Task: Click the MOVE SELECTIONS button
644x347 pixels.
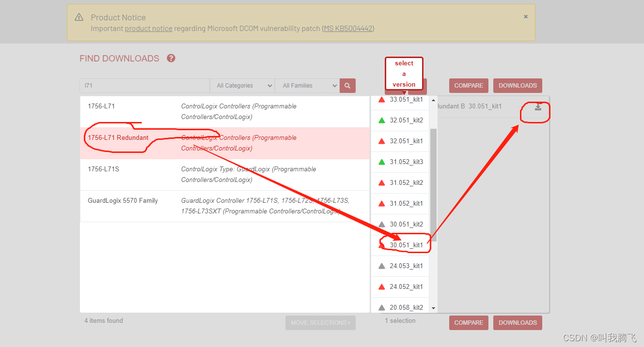Action: pyautogui.click(x=320, y=323)
